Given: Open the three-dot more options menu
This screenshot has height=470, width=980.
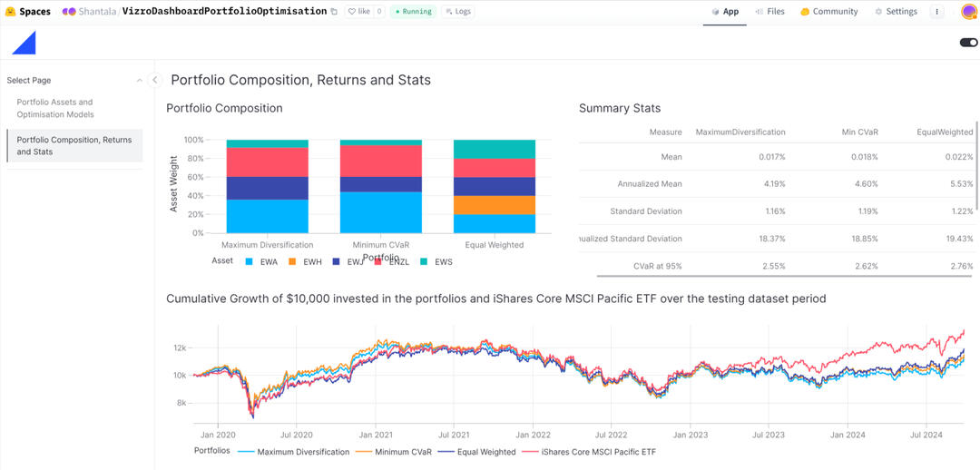Looking at the screenshot, I should 937,12.
